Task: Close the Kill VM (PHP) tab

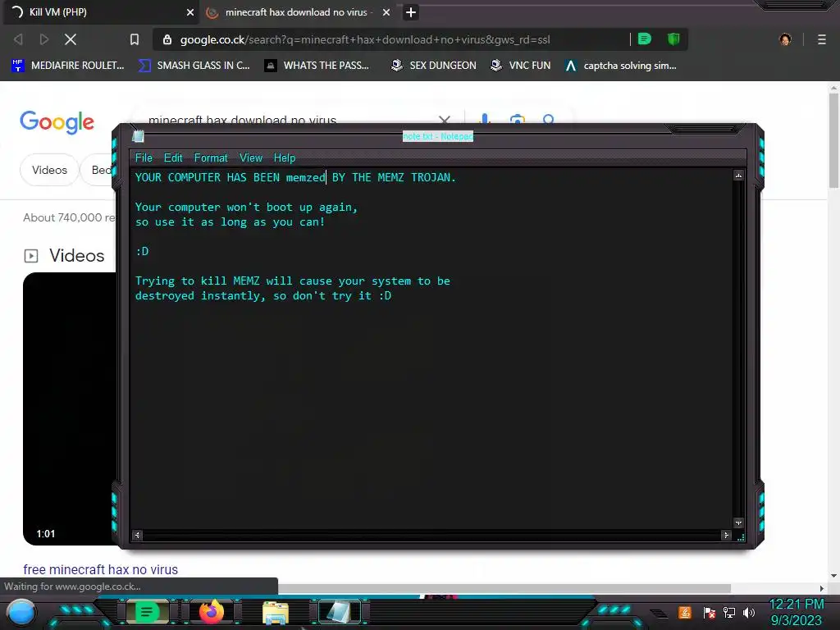Action: [190, 11]
